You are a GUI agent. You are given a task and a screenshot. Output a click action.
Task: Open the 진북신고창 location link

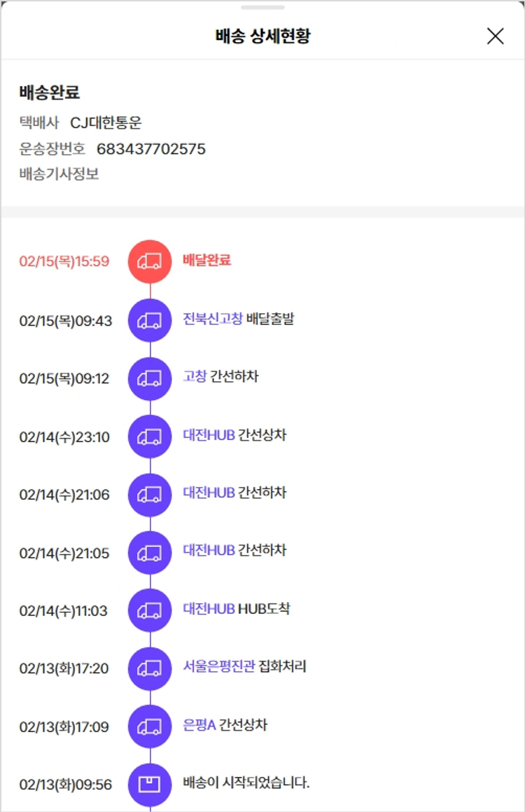click(213, 319)
